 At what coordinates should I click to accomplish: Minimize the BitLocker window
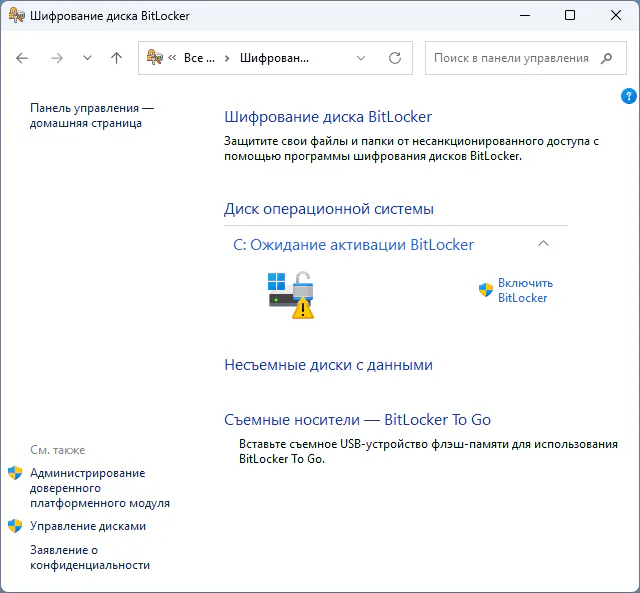pyautogui.click(x=525, y=16)
